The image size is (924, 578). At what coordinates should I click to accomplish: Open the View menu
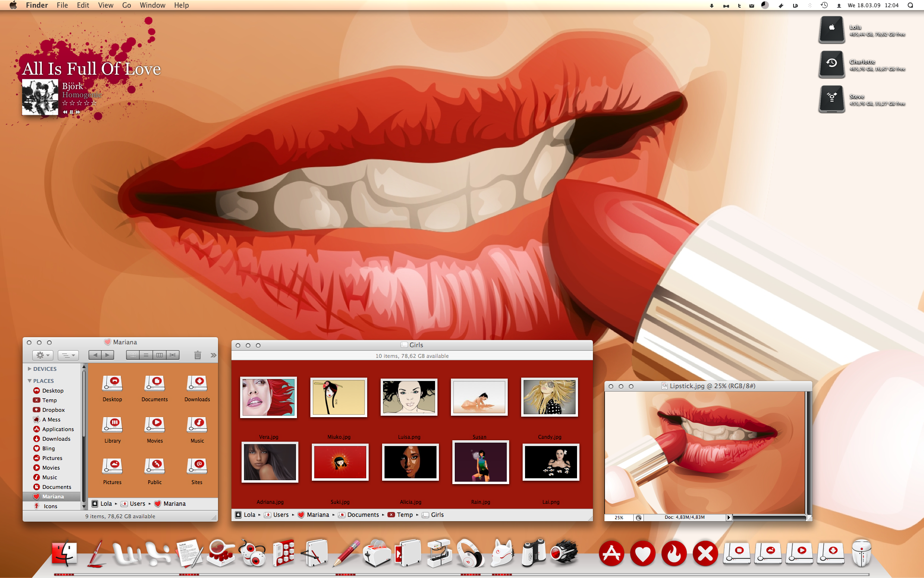[105, 5]
